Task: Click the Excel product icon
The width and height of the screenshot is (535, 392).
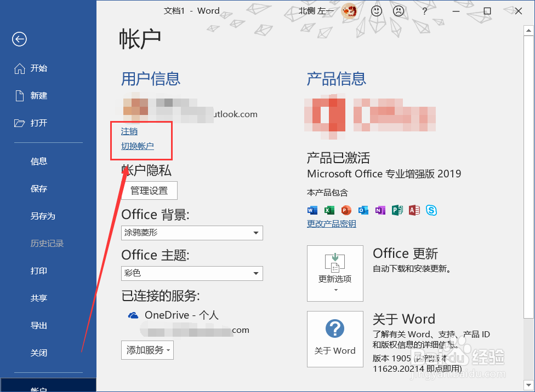Action: point(329,210)
